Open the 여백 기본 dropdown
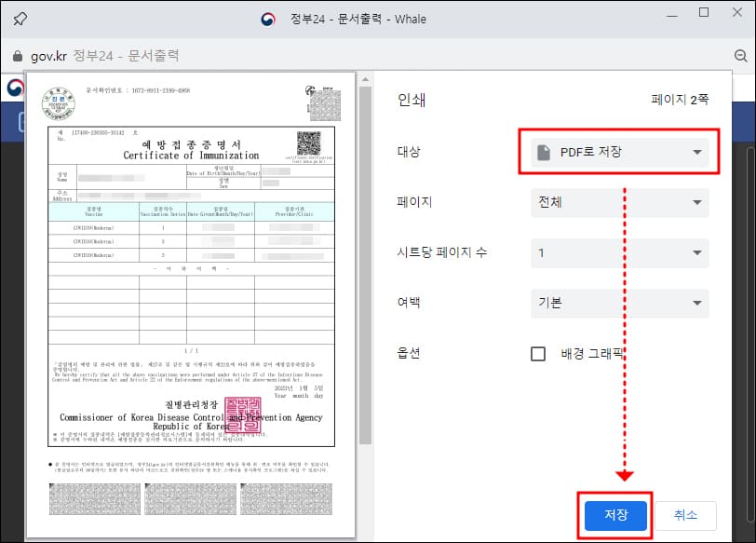 click(x=617, y=303)
